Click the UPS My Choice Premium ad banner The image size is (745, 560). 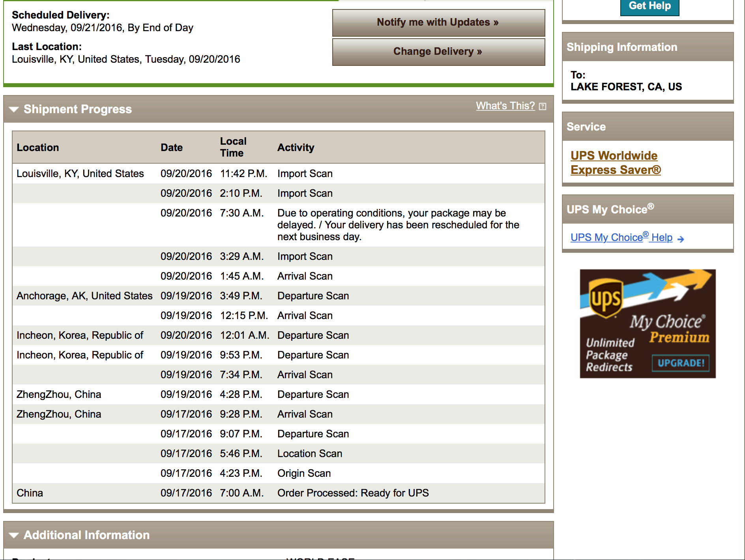(648, 324)
